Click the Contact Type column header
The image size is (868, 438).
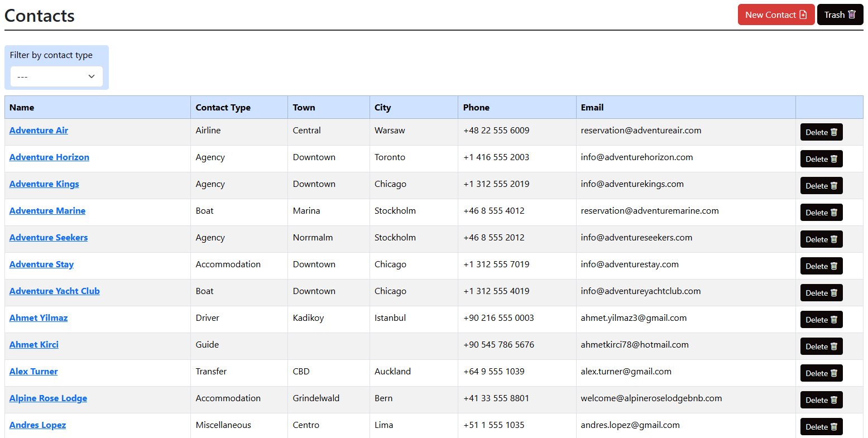coord(223,108)
